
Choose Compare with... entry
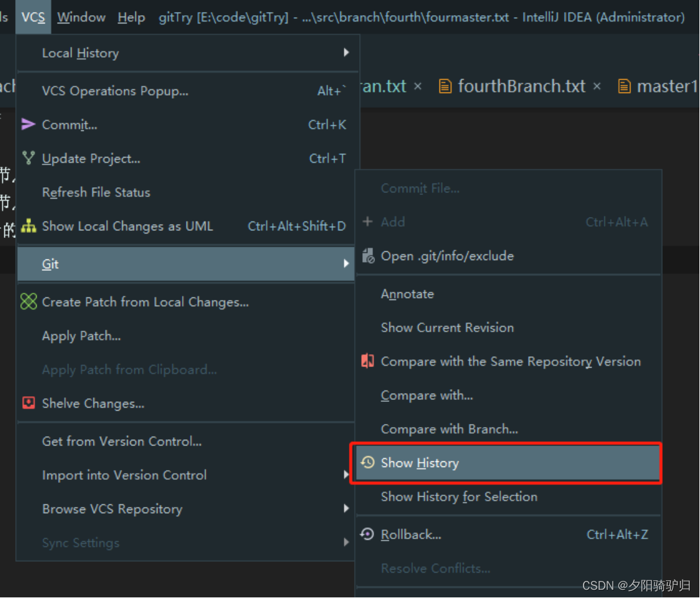508,396
